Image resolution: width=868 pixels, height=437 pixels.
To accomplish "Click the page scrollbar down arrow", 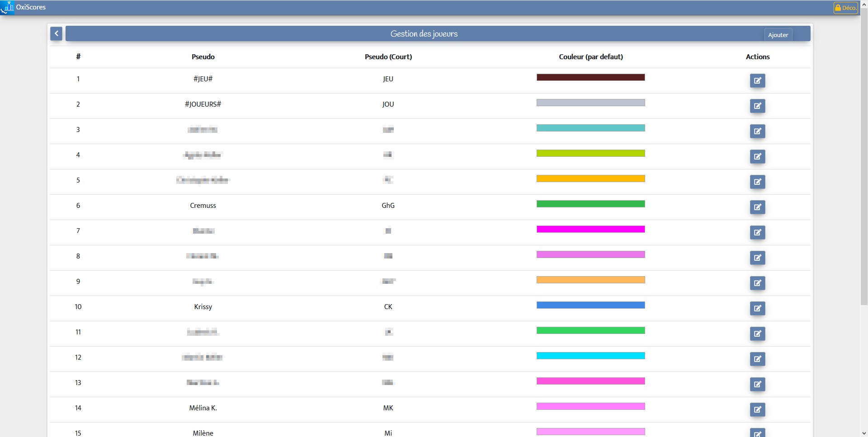I will [x=864, y=433].
